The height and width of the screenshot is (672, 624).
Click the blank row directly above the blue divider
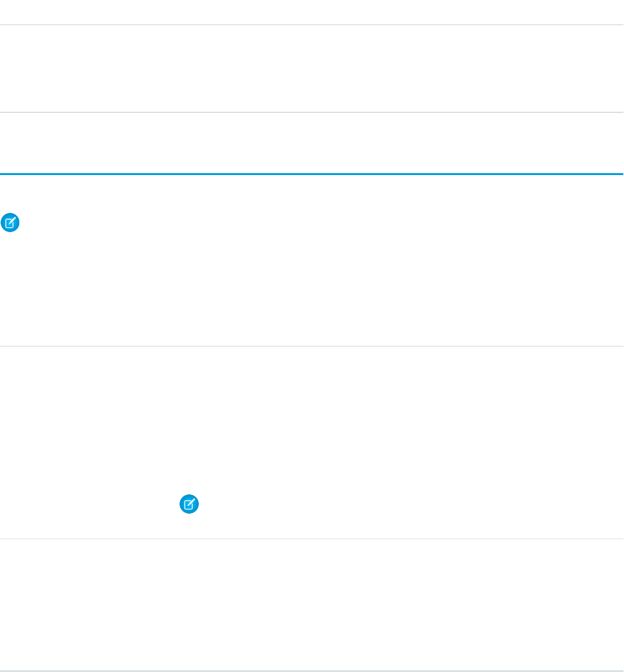pyautogui.click(x=312, y=143)
